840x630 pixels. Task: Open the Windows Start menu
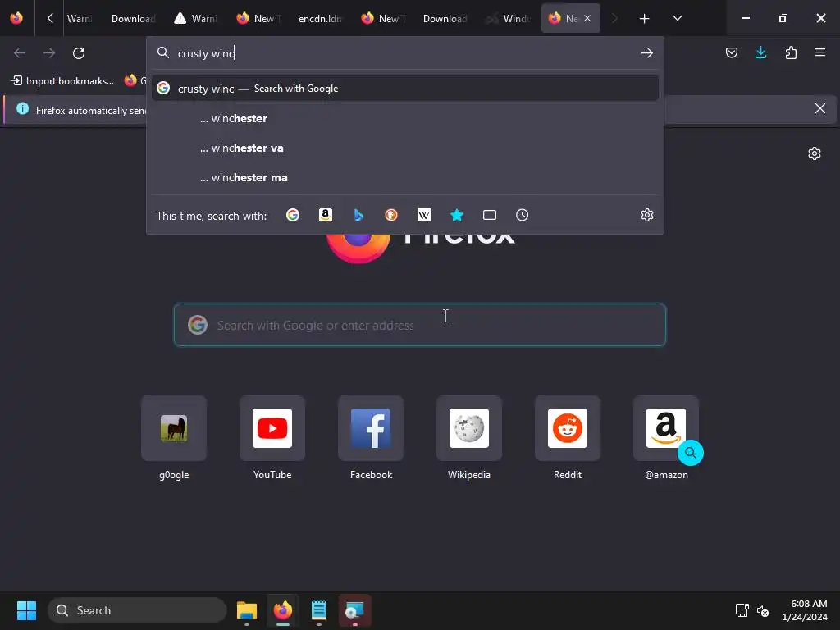(26, 610)
